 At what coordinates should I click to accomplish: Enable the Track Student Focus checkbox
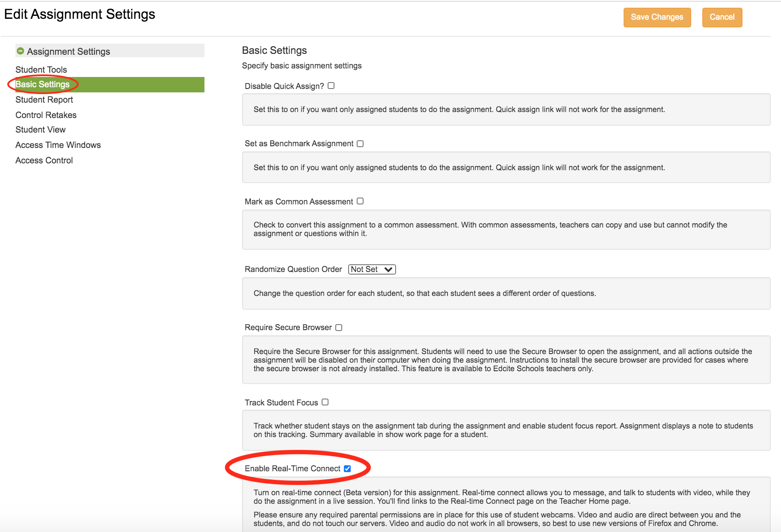[325, 402]
